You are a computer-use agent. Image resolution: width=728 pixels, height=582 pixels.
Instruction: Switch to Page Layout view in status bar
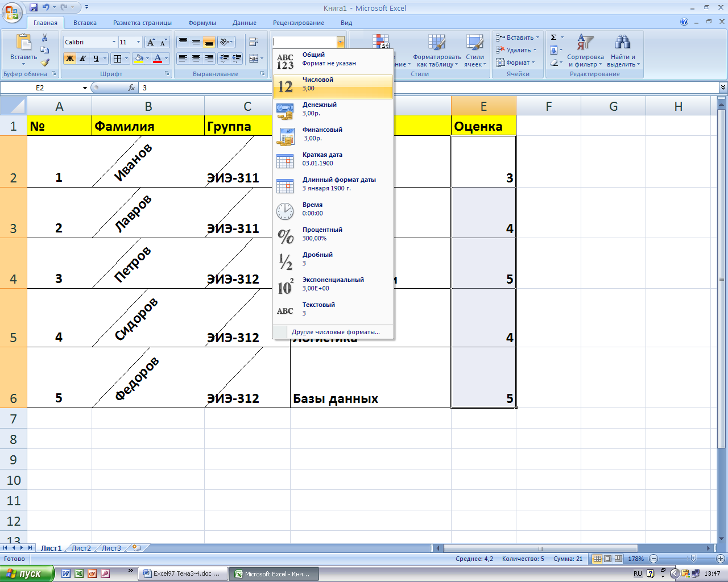607,559
